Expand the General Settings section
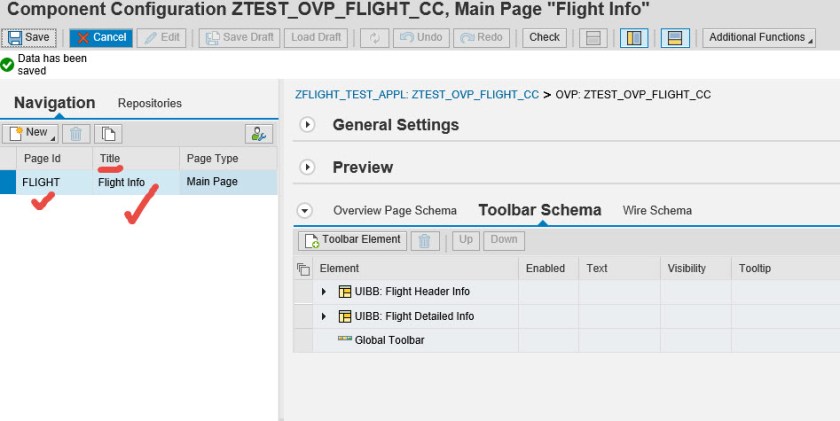Viewport: 840px width, 421px height. [x=307, y=125]
